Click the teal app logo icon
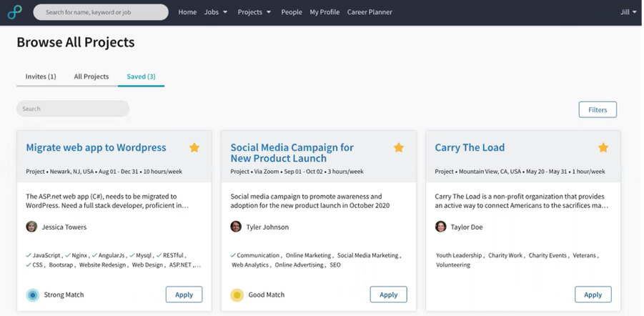 pos(15,12)
